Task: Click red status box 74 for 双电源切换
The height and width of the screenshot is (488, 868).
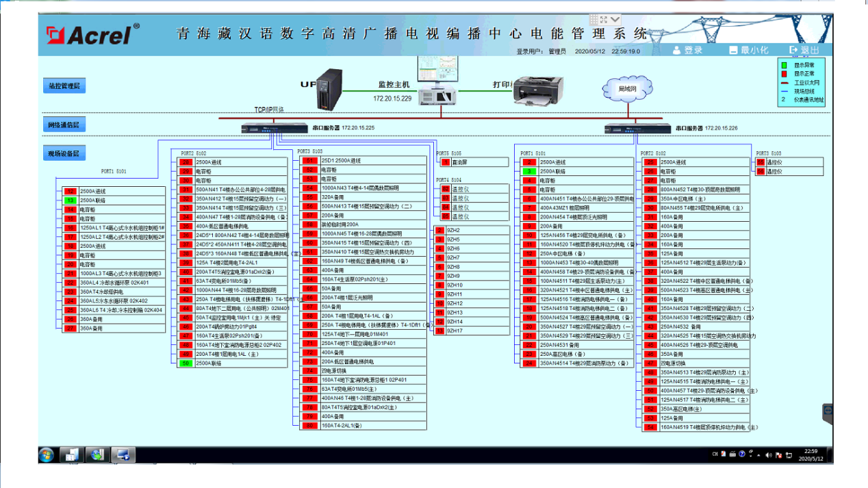Action: [309, 370]
